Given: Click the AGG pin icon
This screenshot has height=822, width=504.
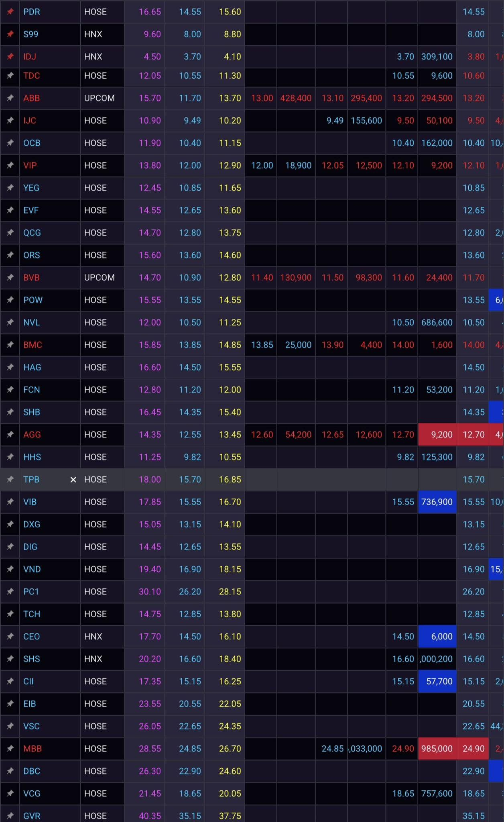Looking at the screenshot, I should [x=10, y=435].
